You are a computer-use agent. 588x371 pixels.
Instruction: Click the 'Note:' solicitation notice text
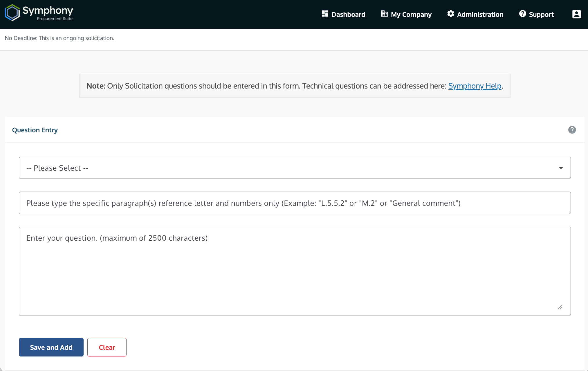pyautogui.click(x=295, y=86)
